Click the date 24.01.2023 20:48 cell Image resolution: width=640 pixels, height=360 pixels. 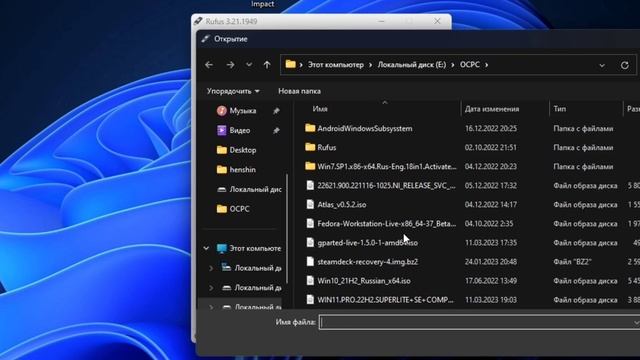tap(491, 262)
